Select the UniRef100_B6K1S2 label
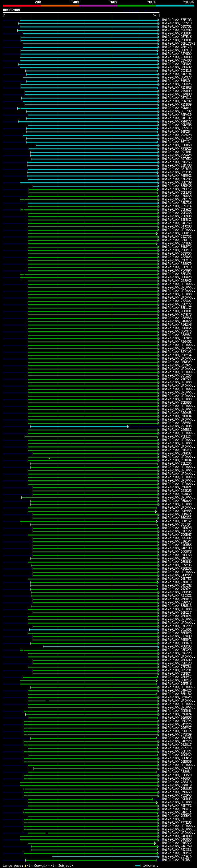The image size is (197, 868). pos(177,521)
